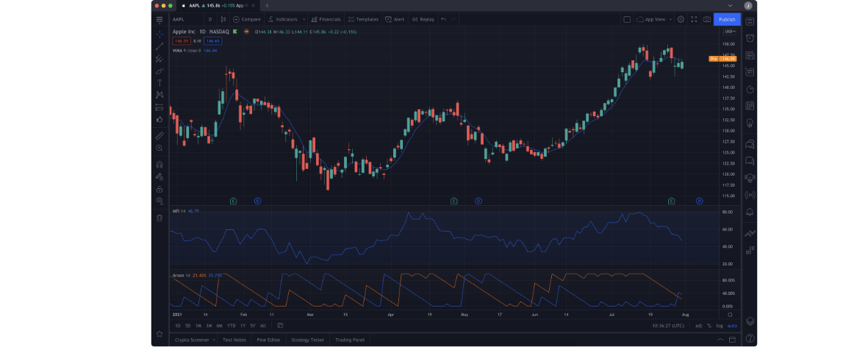
Task: Open the USD currency dropdown
Action: (729, 32)
